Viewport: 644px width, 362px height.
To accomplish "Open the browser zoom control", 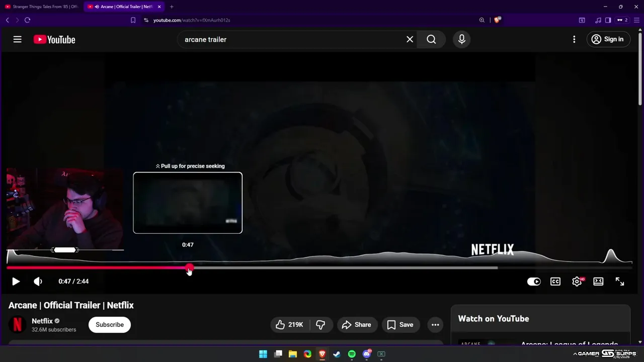I will 482,20.
